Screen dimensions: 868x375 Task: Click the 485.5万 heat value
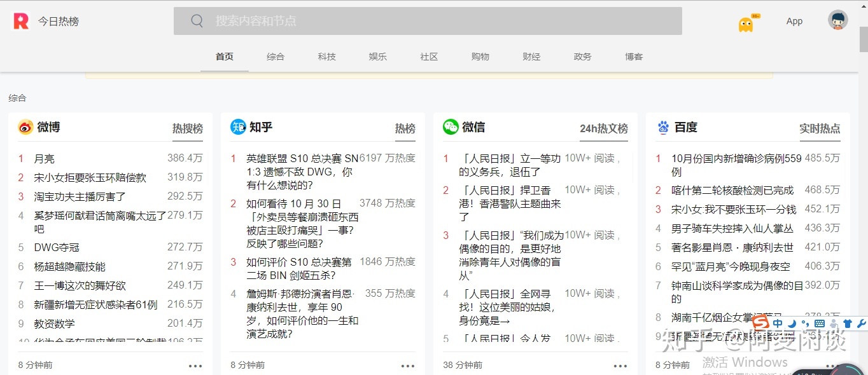coord(822,158)
